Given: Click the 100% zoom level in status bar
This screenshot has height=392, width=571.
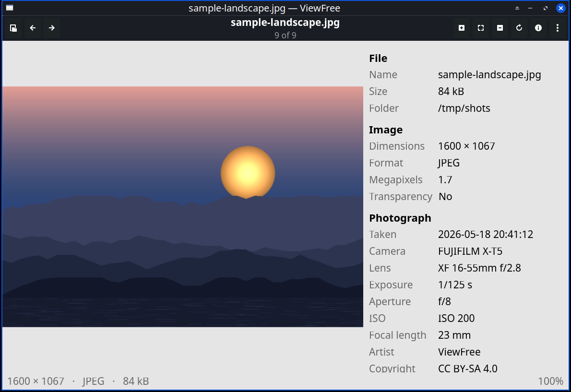Looking at the screenshot, I should [x=551, y=381].
